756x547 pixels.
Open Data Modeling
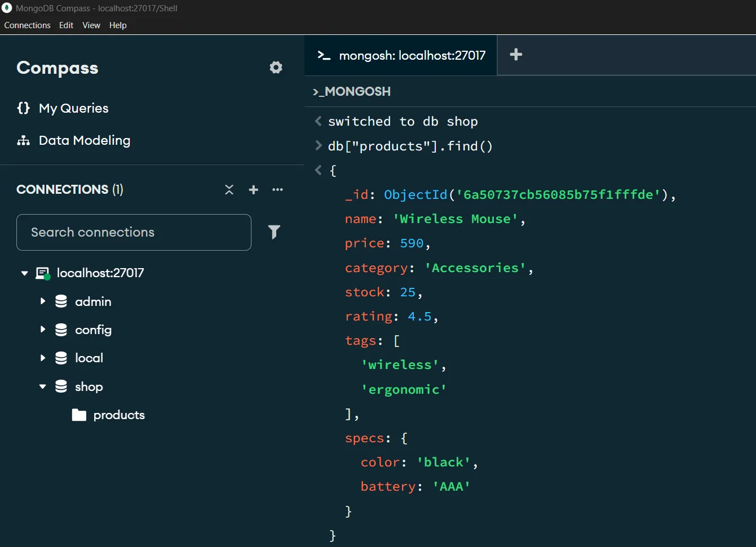pos(85,140)
